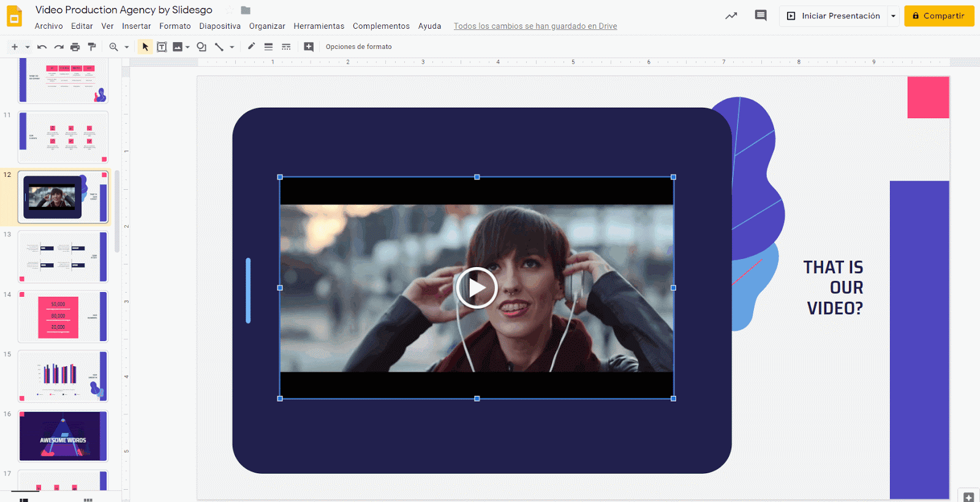
Task: Click Iniciar Presentación button
Action: (x=834, y=16)
